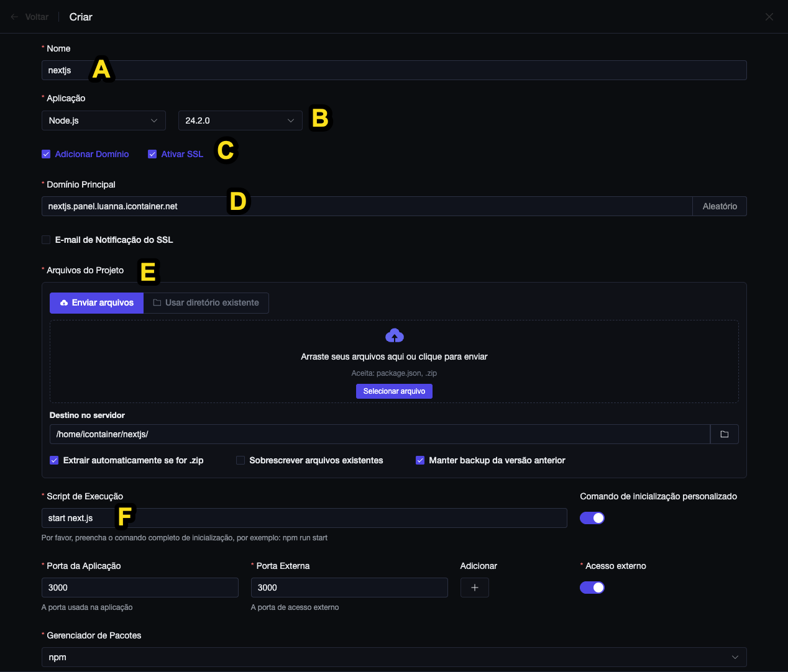Open the 24.2.0 version dropdown
The width and height of the screenshot is (788, 672).
point(241,120)
